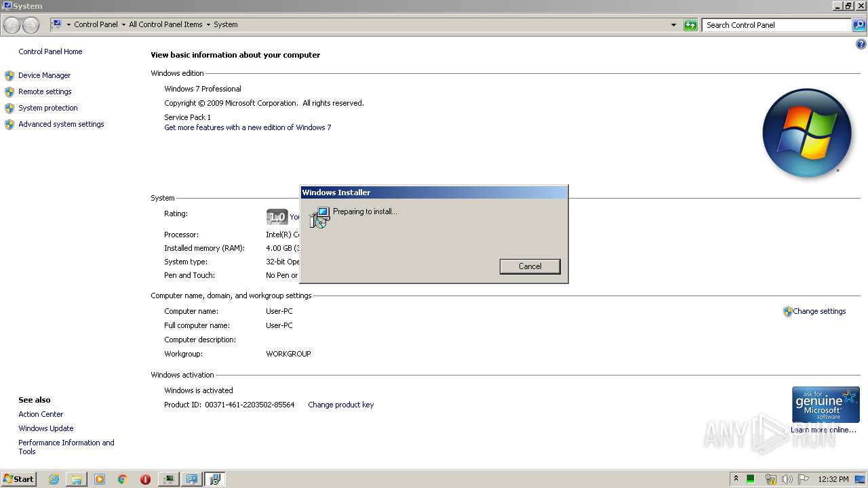This screenshot has width=868, height=488.
Task: Open Device Manager link
Action: point(44,75)
